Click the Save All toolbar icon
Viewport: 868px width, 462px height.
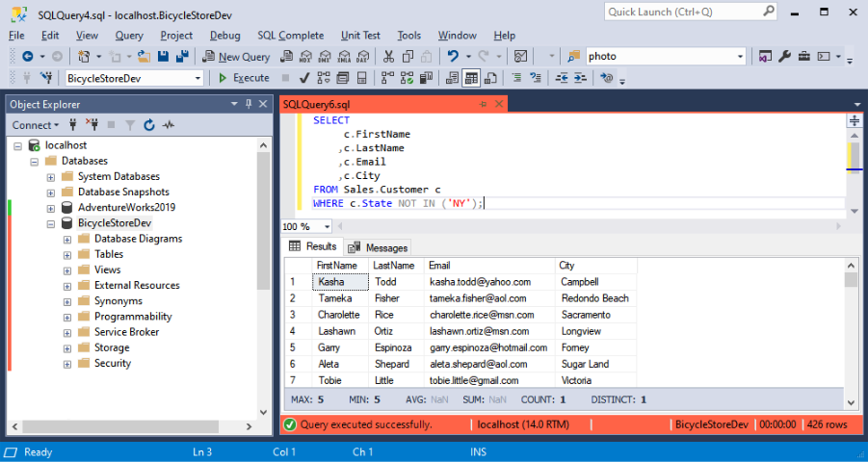(x=180, y=57)
